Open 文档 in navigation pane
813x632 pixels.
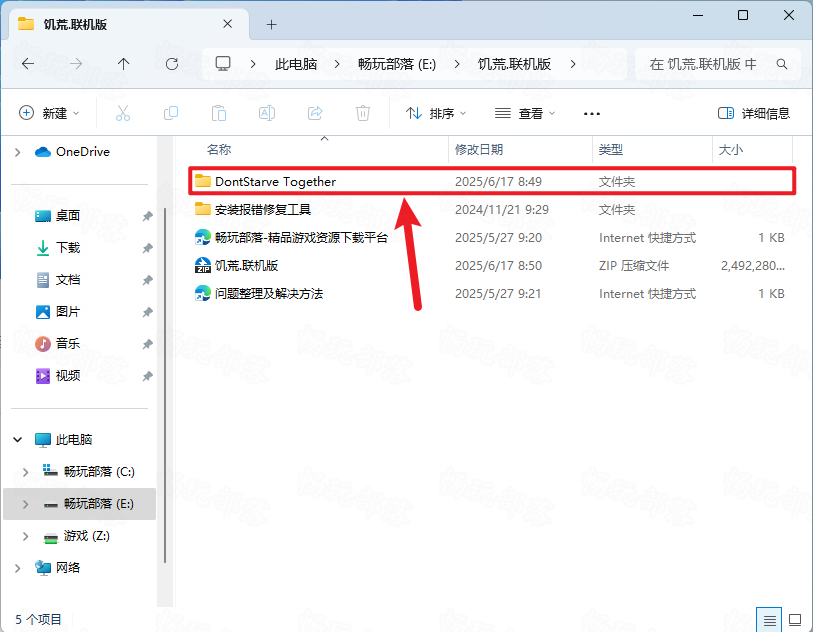pos(67,280)
